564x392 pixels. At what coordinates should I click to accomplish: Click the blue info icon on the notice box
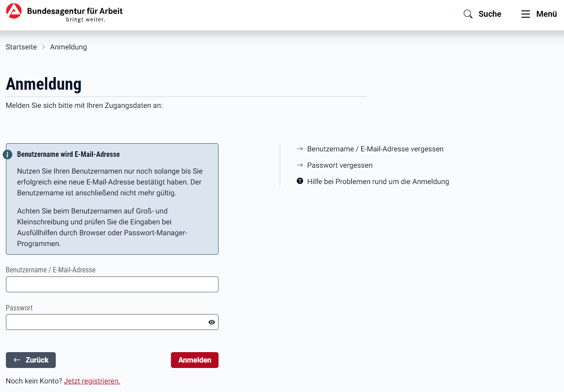(8, 155)
